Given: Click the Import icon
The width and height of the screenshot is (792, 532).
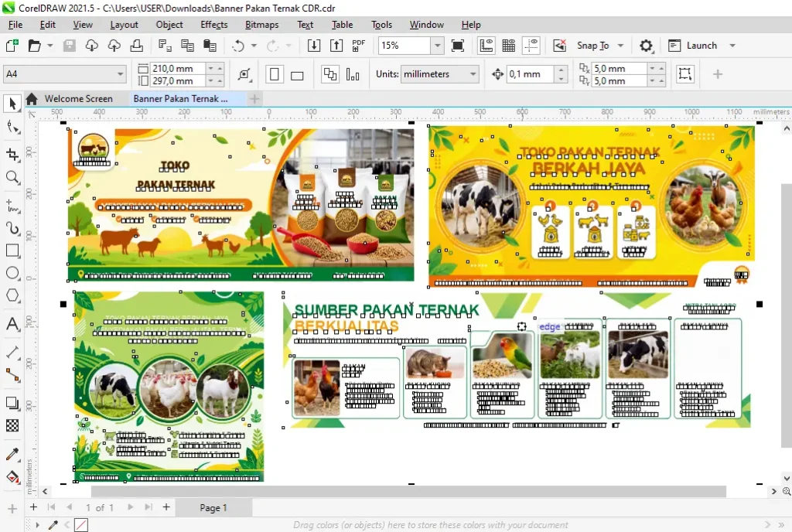Looking at the screenshot, I should [x=314, y=46].
